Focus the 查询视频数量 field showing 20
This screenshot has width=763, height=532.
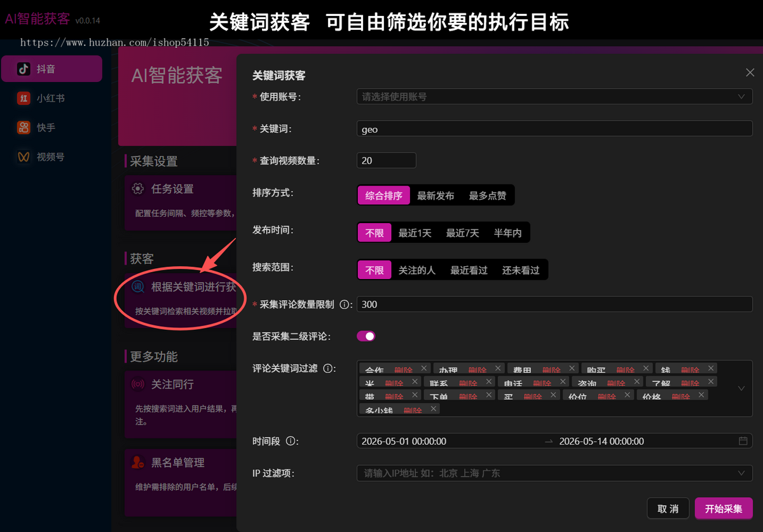click(x=387, y=160)
